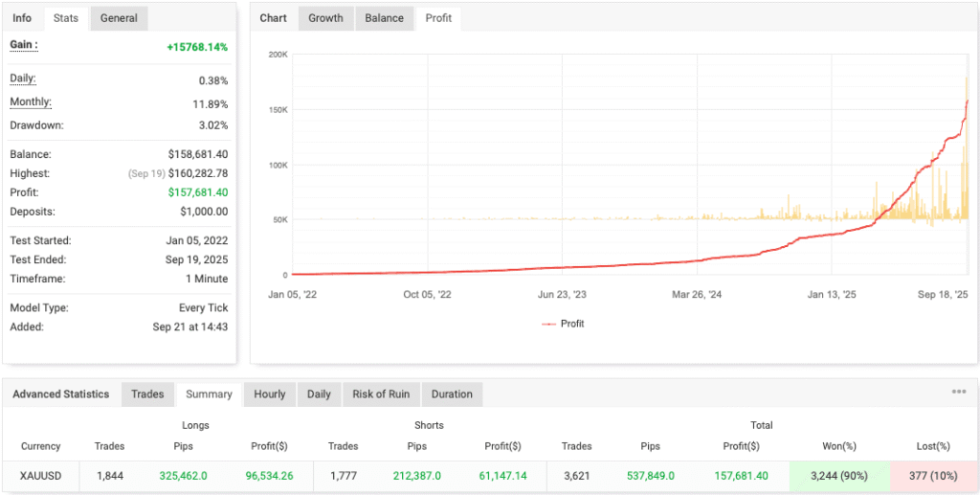Click the green Won 3,244 (90%) cell

(x=840, y=476)
